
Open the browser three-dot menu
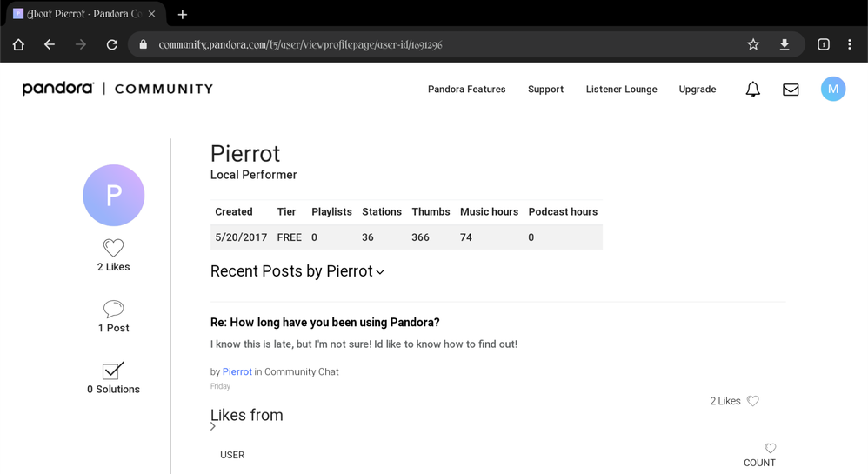point(850,44)
